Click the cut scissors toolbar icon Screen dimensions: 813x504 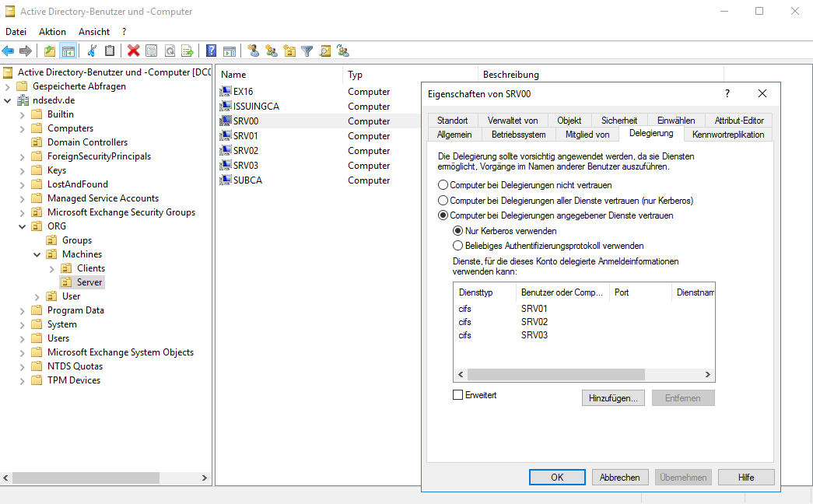92,51
